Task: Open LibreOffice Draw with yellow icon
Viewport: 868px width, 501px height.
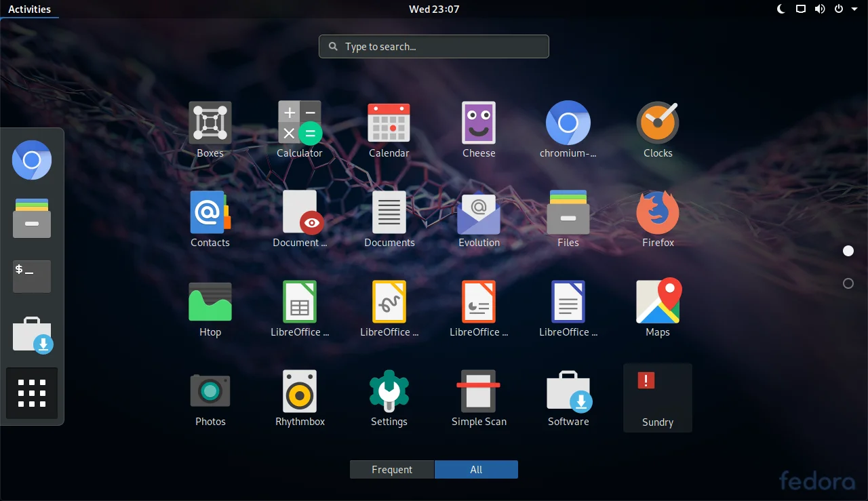Action: pyautogui.click(x=389, y=309)
